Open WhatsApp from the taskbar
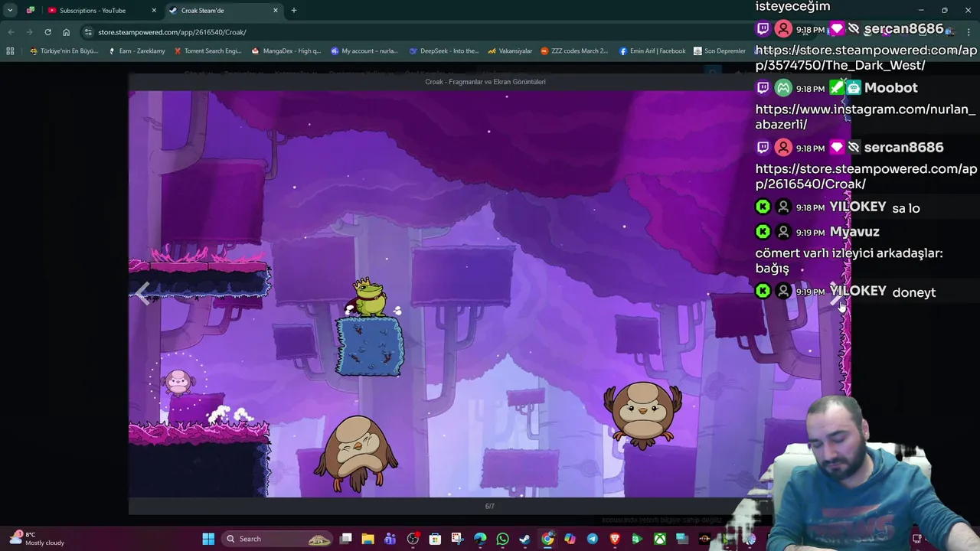The width and height of the screenshot is (980, 551). tap(502, 539)
